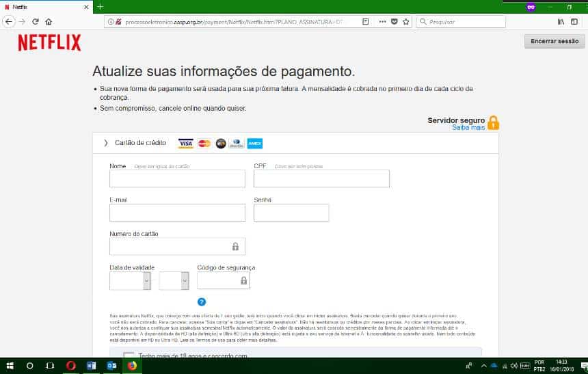Click the Visa card logo

(185, 144)
